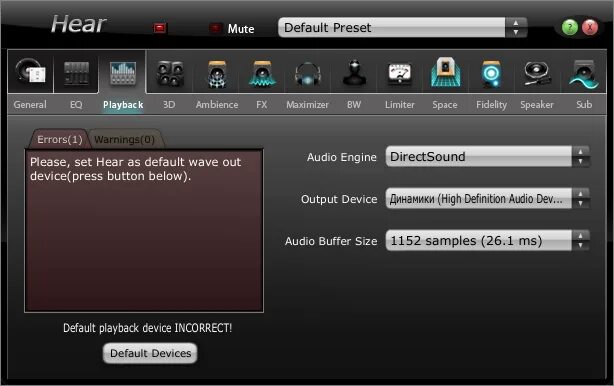Open the Sub subwoofer icon
Viewport: 614px width, 386px height.
click(584, 74)
